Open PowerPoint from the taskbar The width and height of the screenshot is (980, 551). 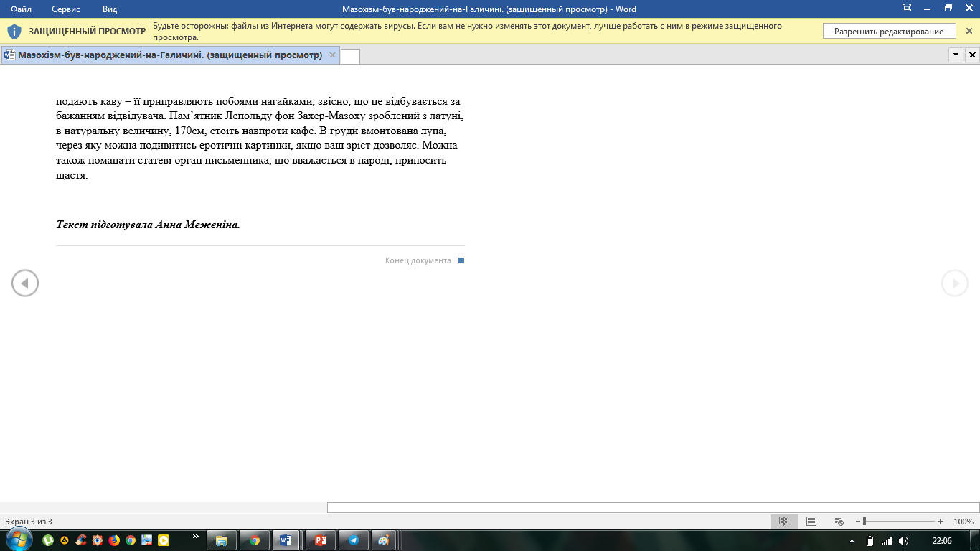pyautogui.click(x=321, y=540)
